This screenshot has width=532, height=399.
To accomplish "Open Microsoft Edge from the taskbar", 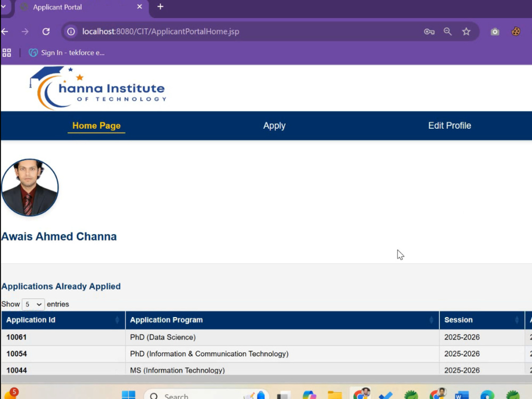I will point(487,395).
